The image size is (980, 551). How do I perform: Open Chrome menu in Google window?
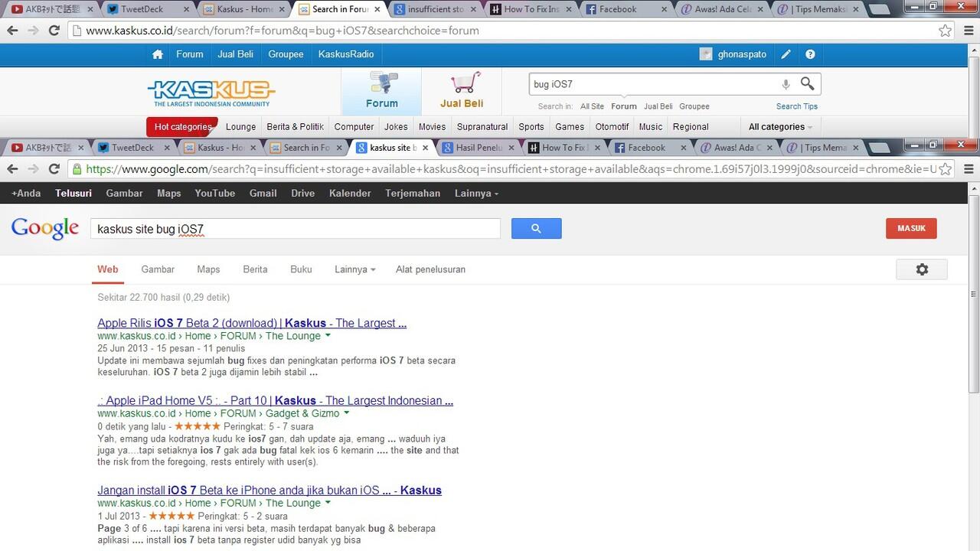pos(969,169)
